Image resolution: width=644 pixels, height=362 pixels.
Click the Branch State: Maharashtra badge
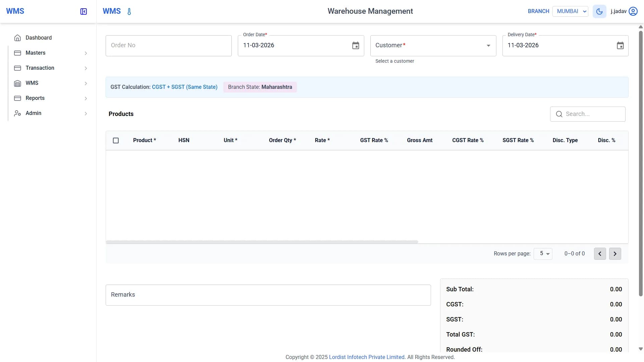[x=260, y=87]
